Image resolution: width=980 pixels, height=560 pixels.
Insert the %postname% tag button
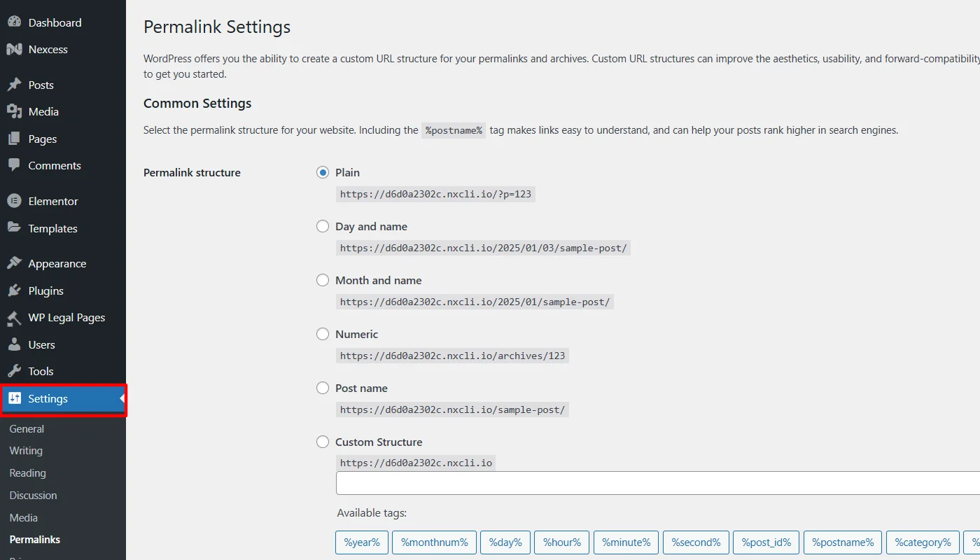click(x=843, y=542)
